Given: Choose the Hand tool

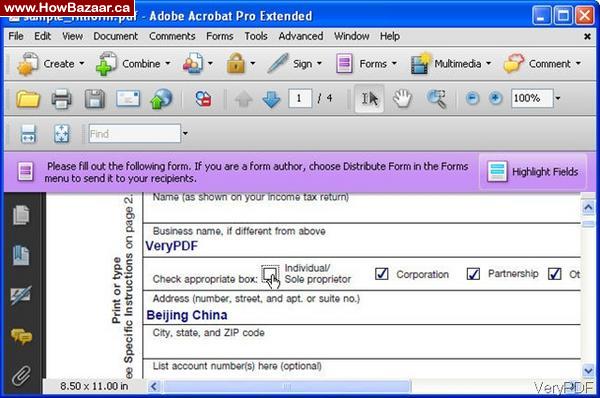Looking at the screenshot, I should (402, 99).
